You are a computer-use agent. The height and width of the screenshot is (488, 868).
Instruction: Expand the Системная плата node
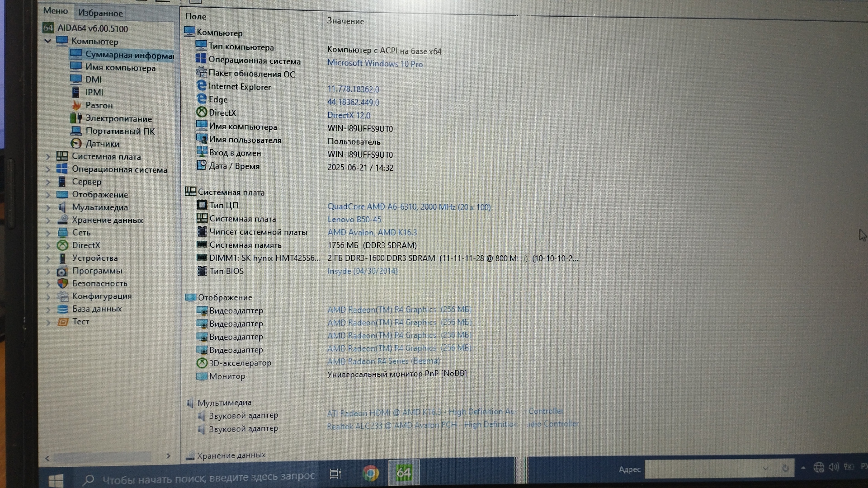click(x=48, y=157)
